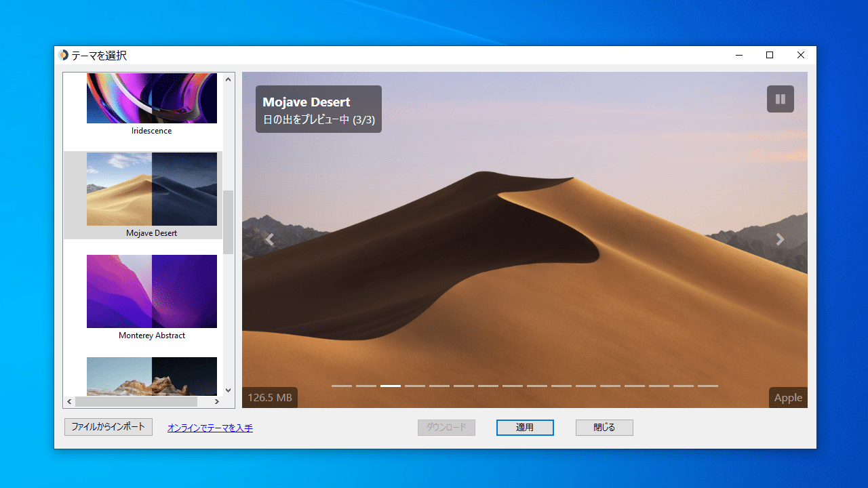
Task: Open オンラインでテーマを入手 link
Action: 210,428
